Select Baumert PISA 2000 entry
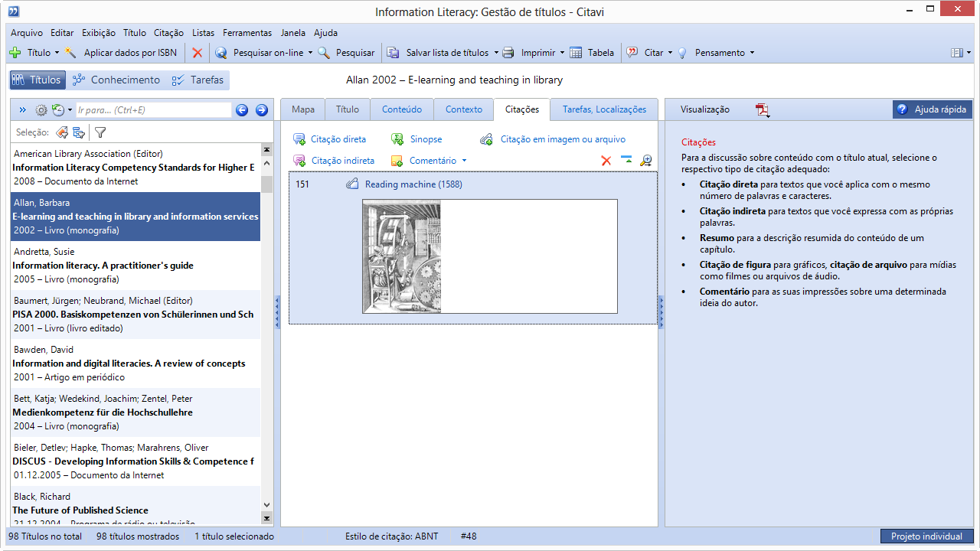 (x=136, y=315)
